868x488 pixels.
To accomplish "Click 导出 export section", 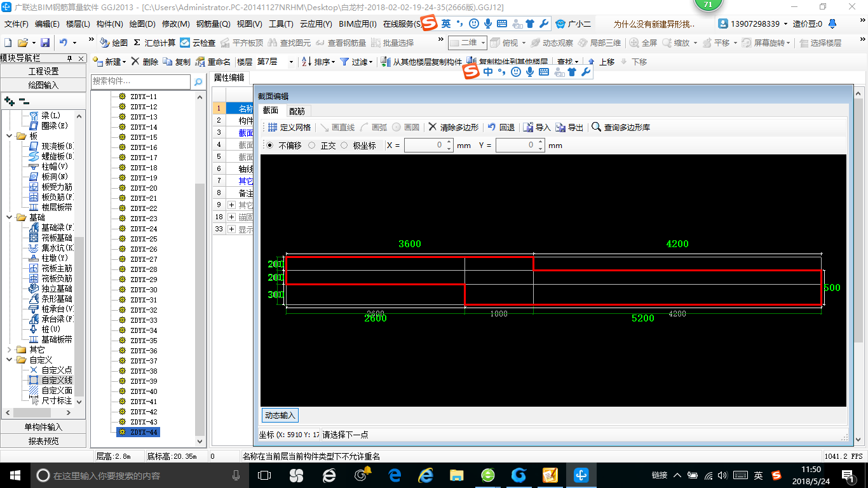I will pyautogui.click(x=569, y=127).
